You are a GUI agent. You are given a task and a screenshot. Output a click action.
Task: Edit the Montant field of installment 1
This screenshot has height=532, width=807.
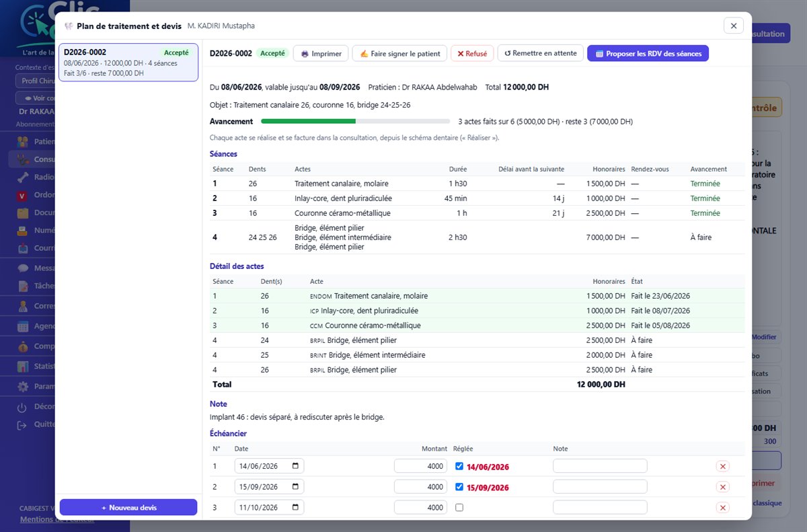[420, 466]
